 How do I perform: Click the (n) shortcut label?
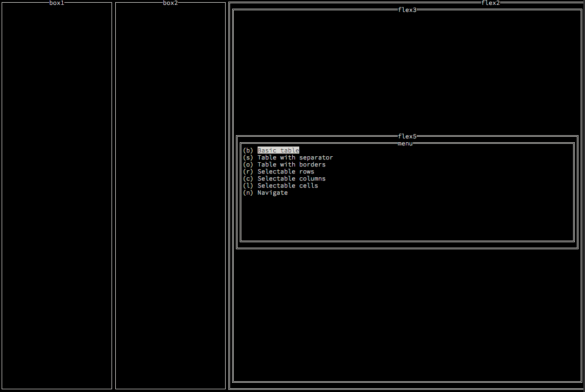pyautogui.click(x=248, y=192)
